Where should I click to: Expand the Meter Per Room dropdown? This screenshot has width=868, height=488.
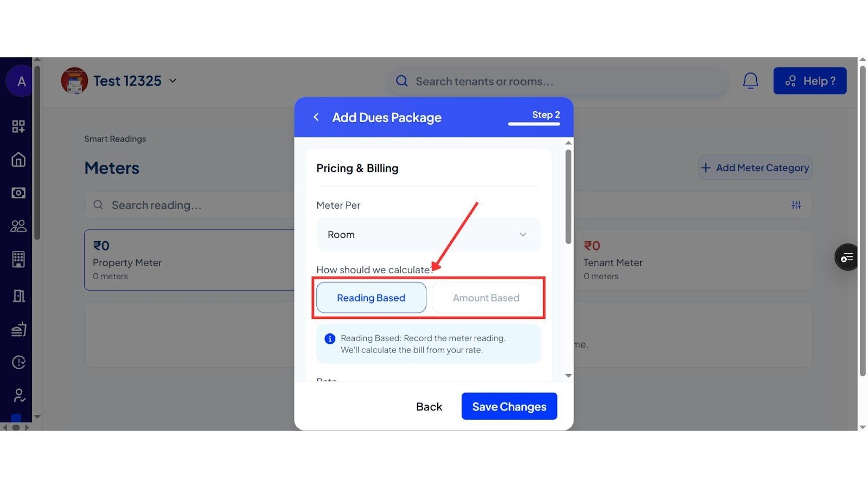pyautogui.click(x=428, y=234)
